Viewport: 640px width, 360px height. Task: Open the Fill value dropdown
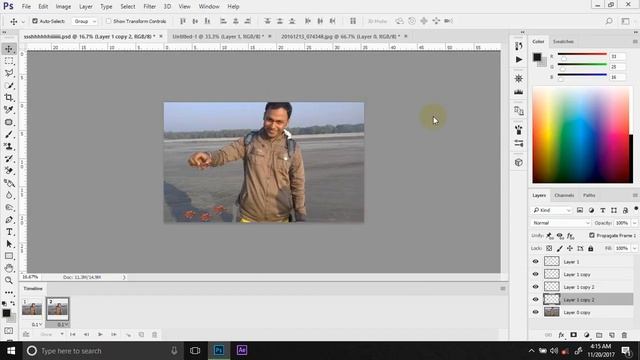(x=634, y=248)
